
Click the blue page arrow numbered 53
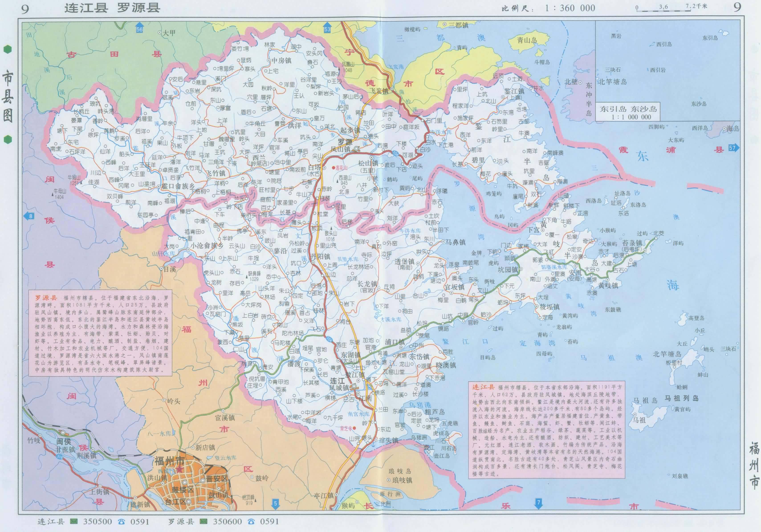tap(327, 28)
